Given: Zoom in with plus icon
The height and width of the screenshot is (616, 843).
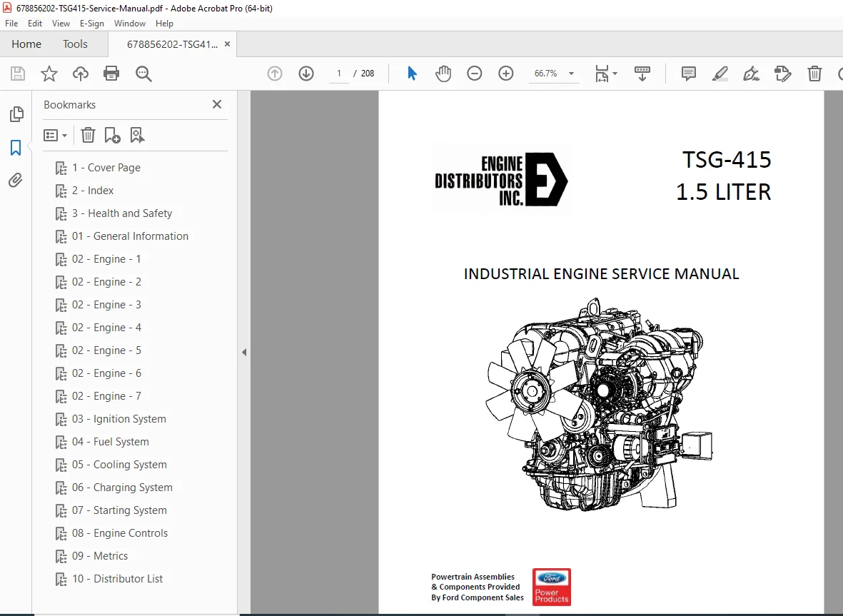Looking at the screenshot, I should coord(506,74).
